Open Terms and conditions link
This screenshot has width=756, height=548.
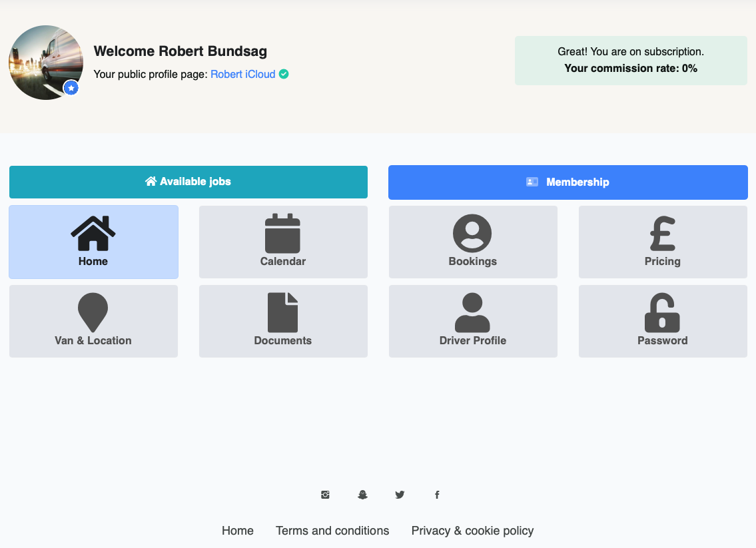(x=332, y=531)
